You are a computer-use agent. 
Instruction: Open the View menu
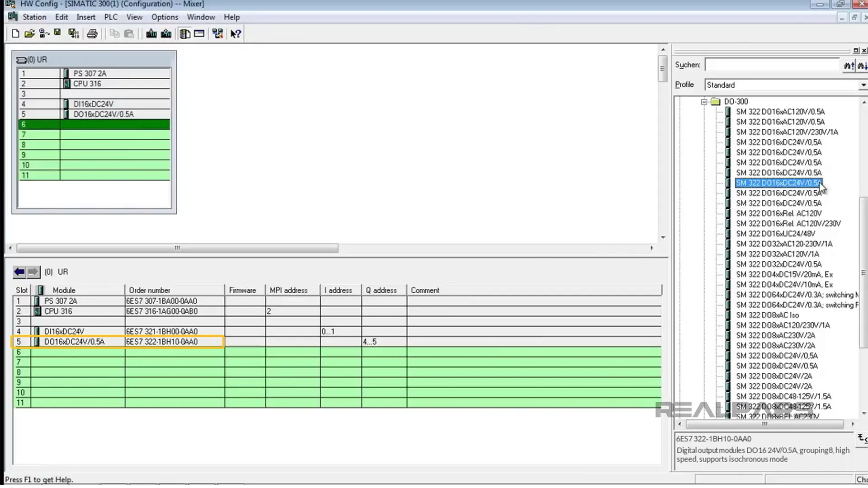134,17
